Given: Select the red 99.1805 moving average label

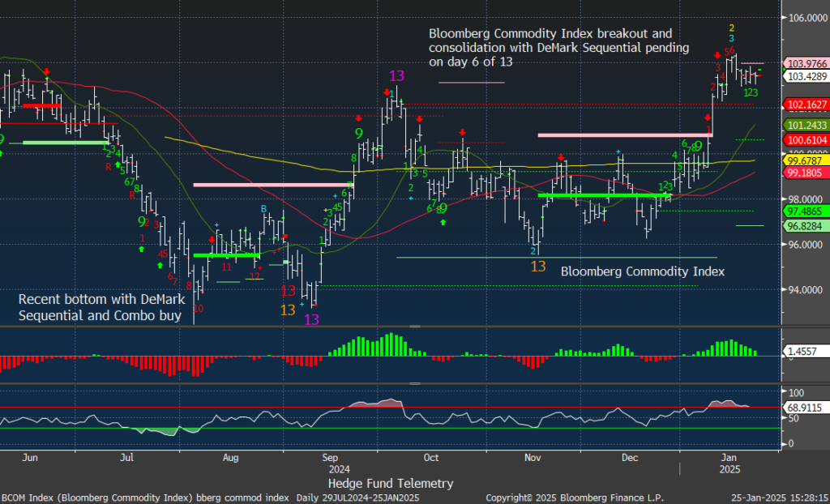Looking at the screenshot, I should coord(805,173).
